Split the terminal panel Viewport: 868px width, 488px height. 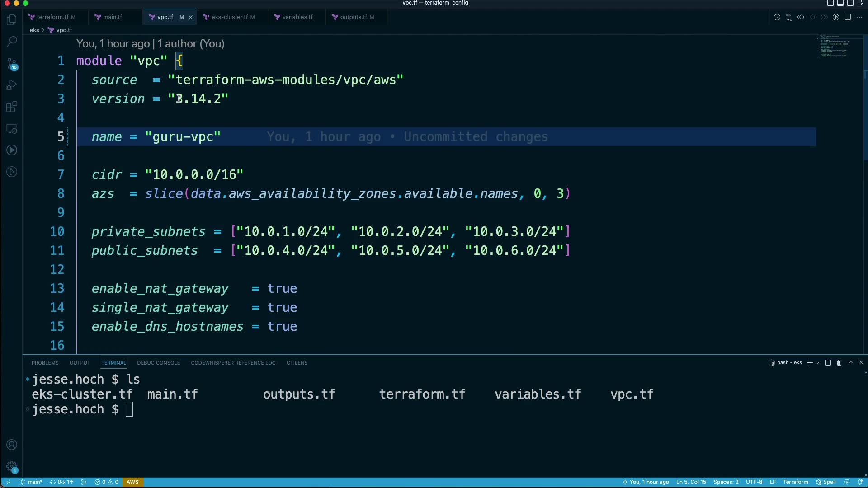[x=828, y=363]
